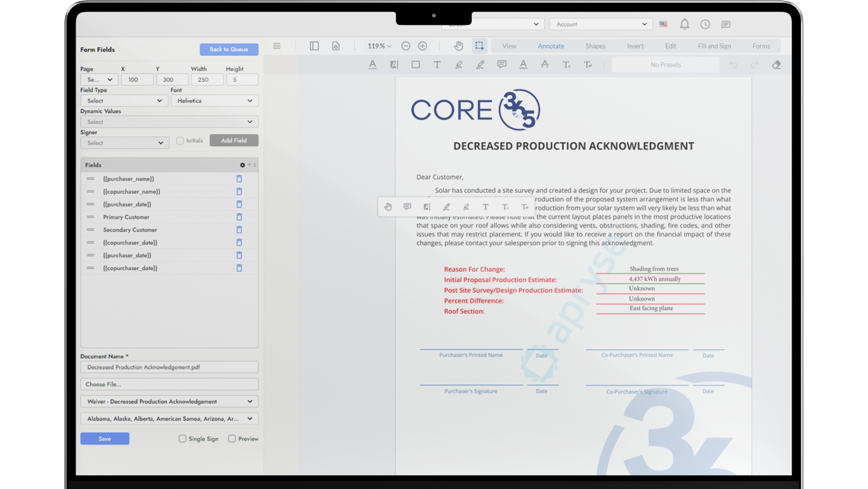Open the Fields settings gear icon

242,165
